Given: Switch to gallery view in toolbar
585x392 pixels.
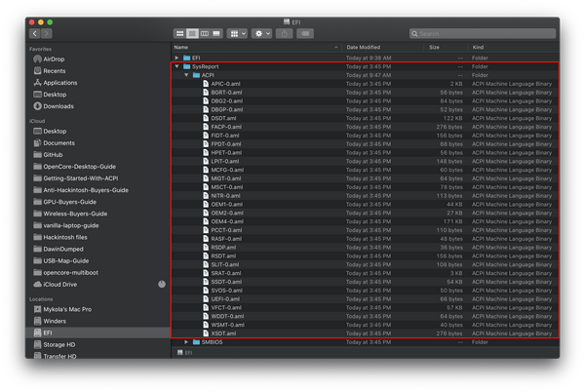Looking at the screenshot, I should pyautogui.click(x=216, y=33).
